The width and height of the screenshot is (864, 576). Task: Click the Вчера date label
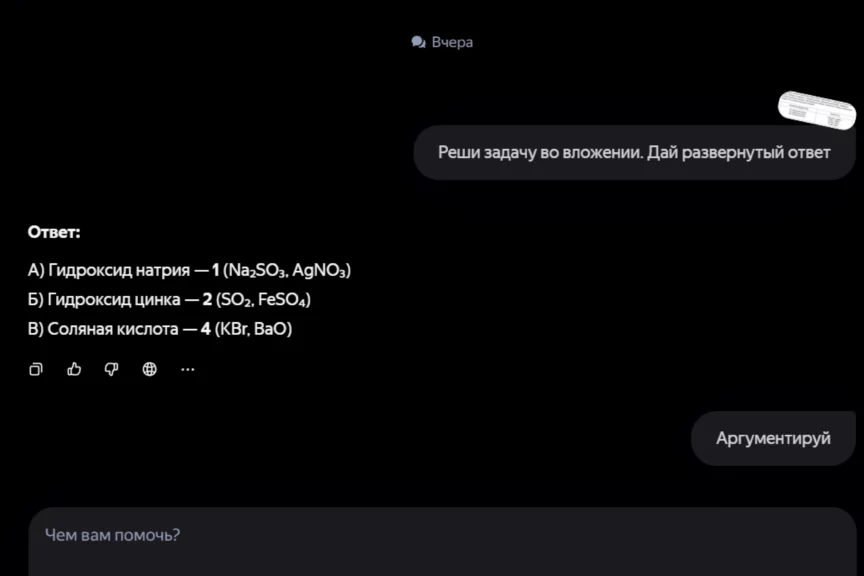[x=452, y=42]
